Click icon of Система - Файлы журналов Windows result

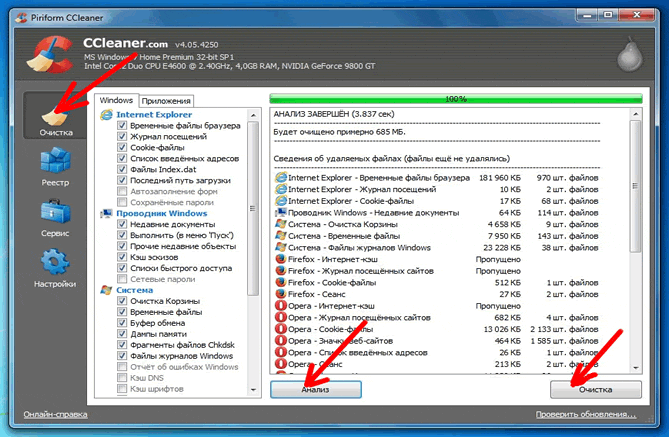[x=281, y=248]
